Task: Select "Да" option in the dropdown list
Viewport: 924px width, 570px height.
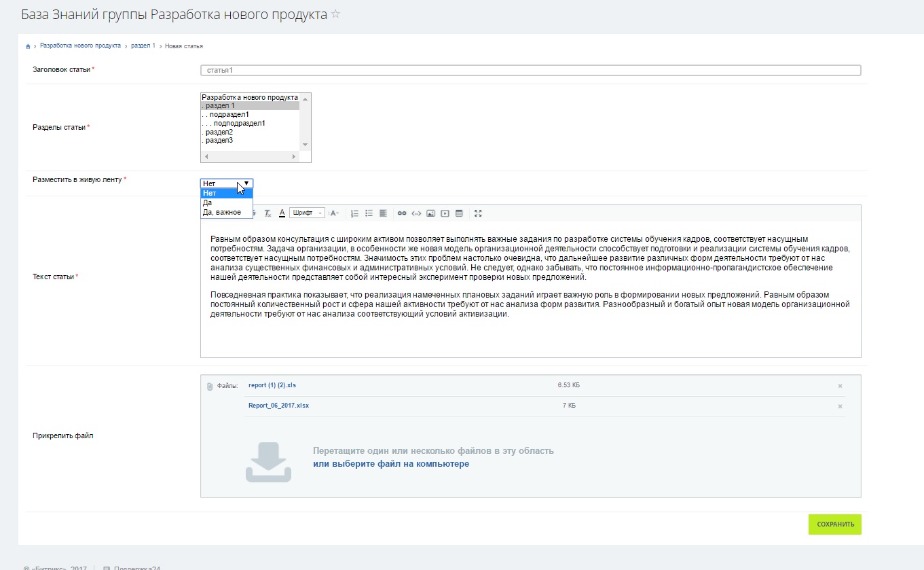Action: (x=208, y=202)
